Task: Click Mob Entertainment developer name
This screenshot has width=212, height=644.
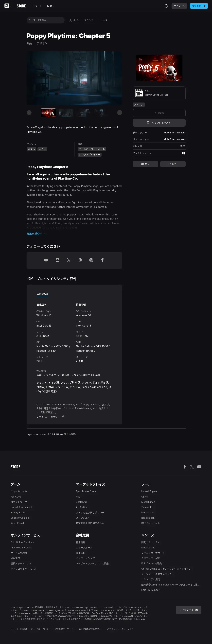Action: pyautogui.click(x=175, y=132)
